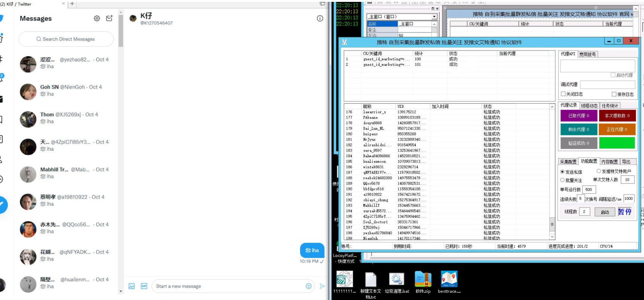The image size is (644, 300).
Task: Click the teal 剩余代理:0 box
Action: pyautogui.click(x=579, y=129)
